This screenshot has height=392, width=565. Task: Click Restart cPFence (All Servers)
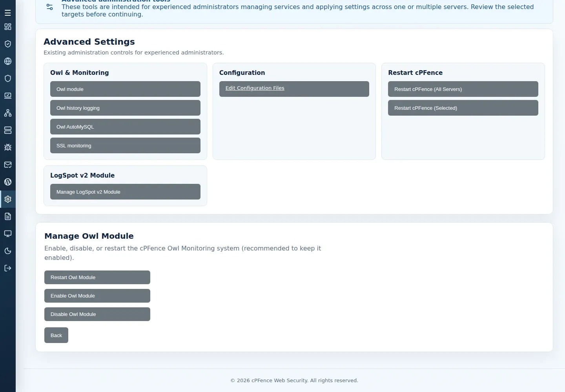point(463,89)
